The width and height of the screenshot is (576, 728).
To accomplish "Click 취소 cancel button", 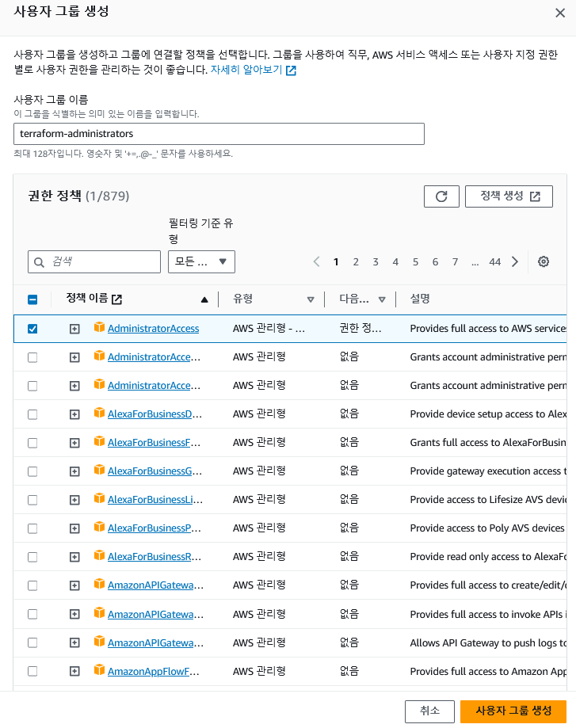I will [x=429, y=711].
